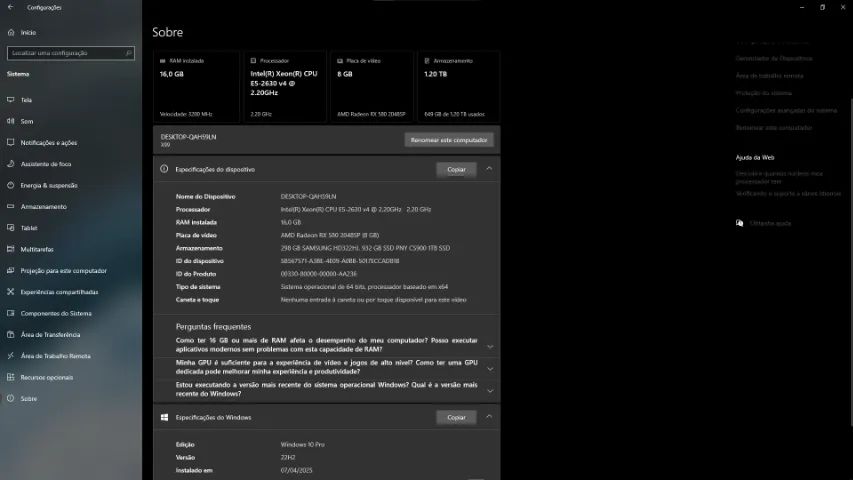This screenshot has height=480, width=853.
Task: Select the RAM instalada 16,0 GB card
Action: (196, 87)
